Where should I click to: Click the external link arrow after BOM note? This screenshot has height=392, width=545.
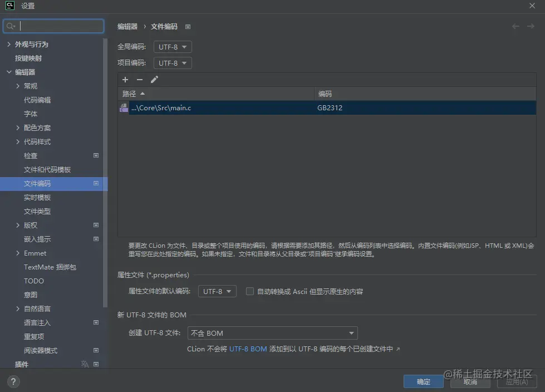click(398, 349)
